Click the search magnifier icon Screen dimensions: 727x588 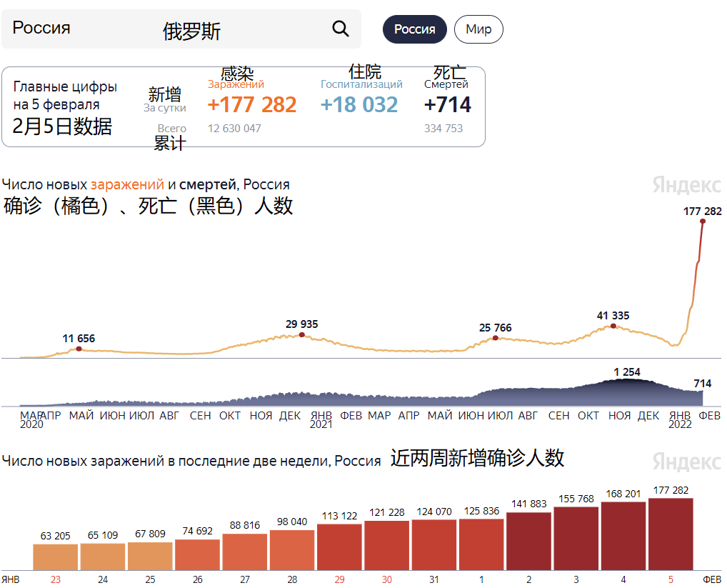(340, 29)
